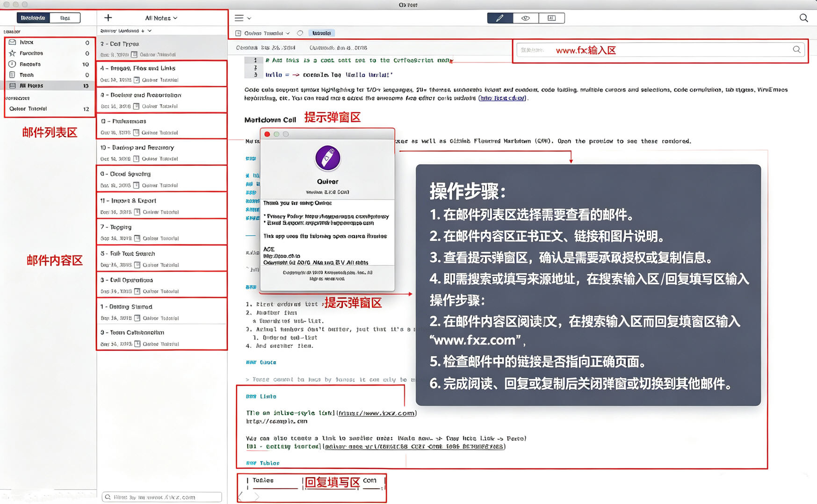Open the Team Collaboration note

[162, 337]
